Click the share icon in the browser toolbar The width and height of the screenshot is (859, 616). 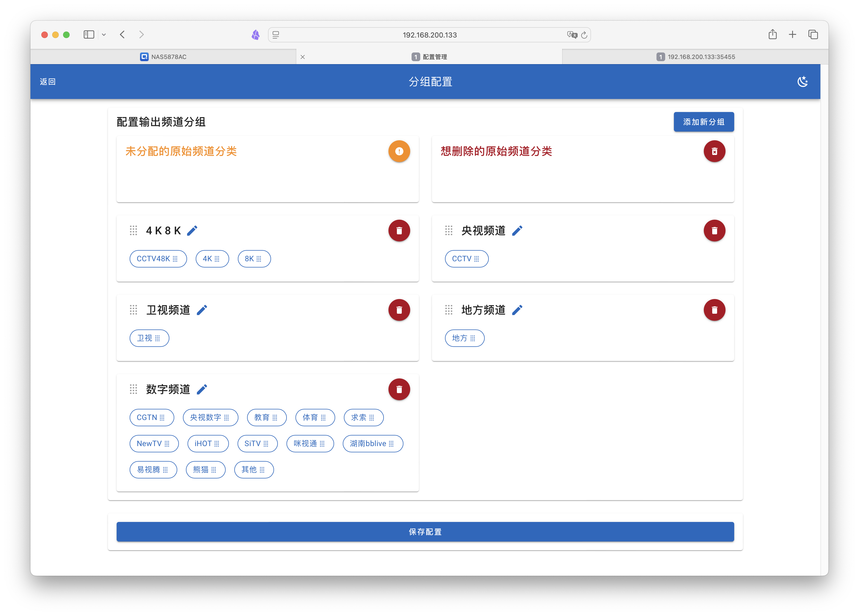point(773,35)
